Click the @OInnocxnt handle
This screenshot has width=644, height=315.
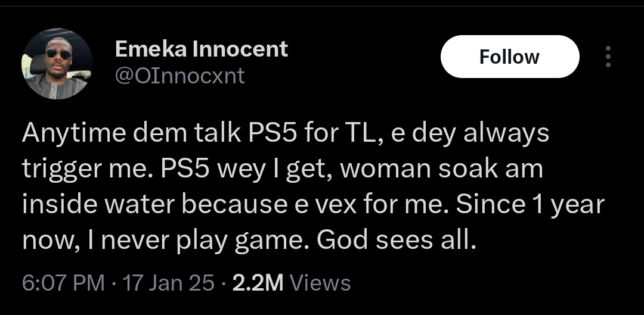click(x=179, y=76)
